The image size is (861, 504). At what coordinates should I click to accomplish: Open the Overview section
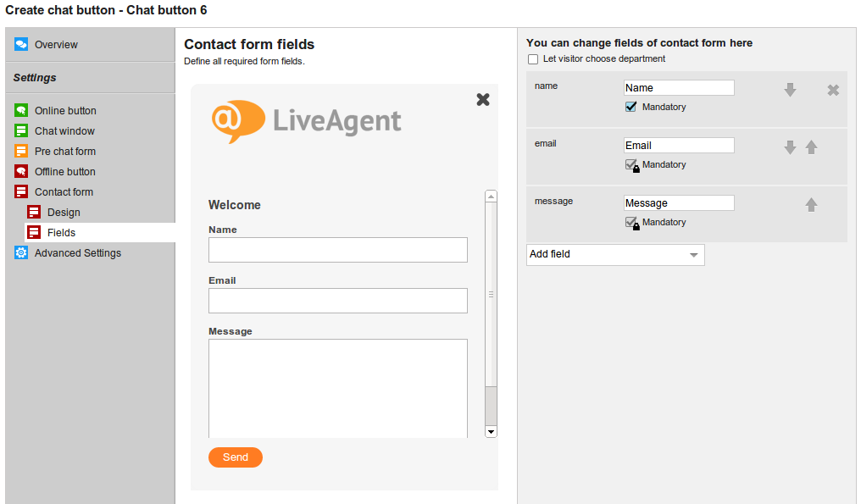[x=56, y=45]
